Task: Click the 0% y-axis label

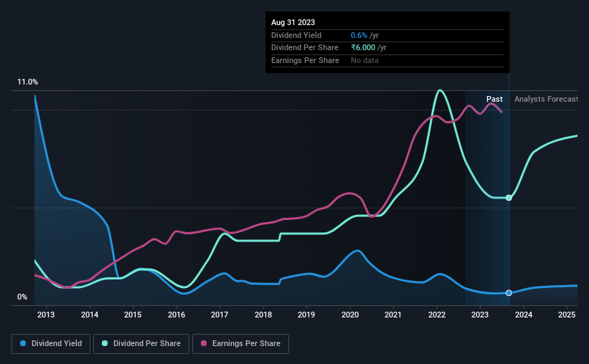Action: [x=22, y=297]
